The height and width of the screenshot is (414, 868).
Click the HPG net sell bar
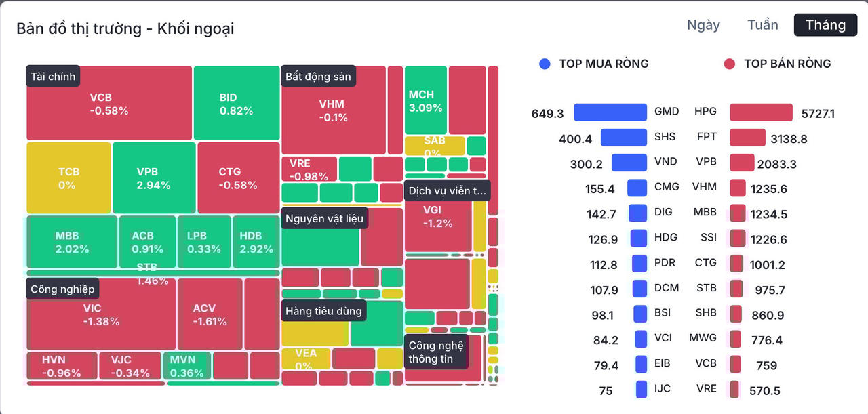click(x=761, y=112)
